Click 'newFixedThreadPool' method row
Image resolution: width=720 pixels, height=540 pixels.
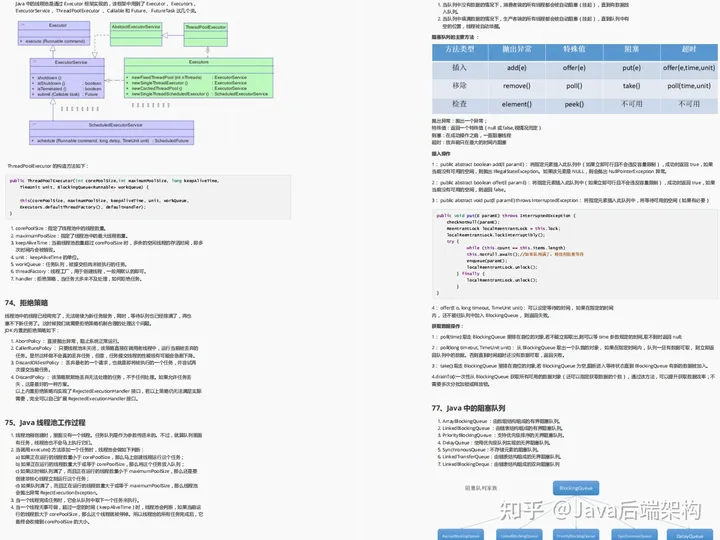point(189,78)
